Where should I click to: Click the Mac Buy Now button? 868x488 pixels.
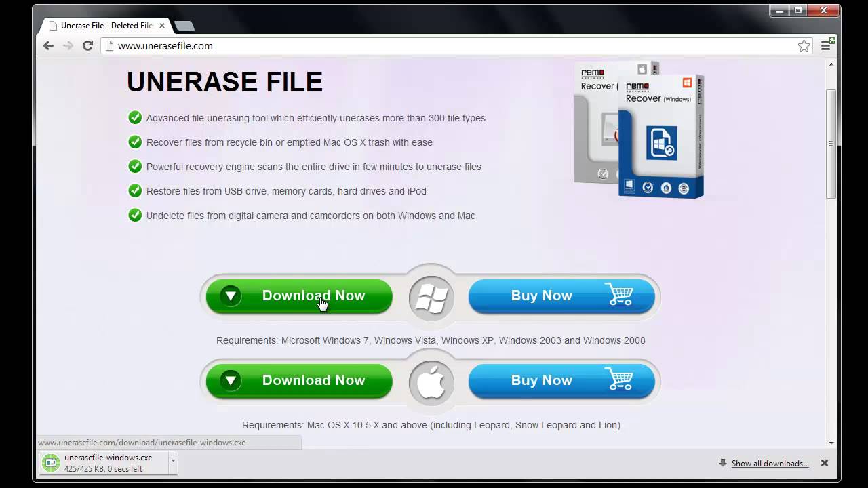coord(561,381)
